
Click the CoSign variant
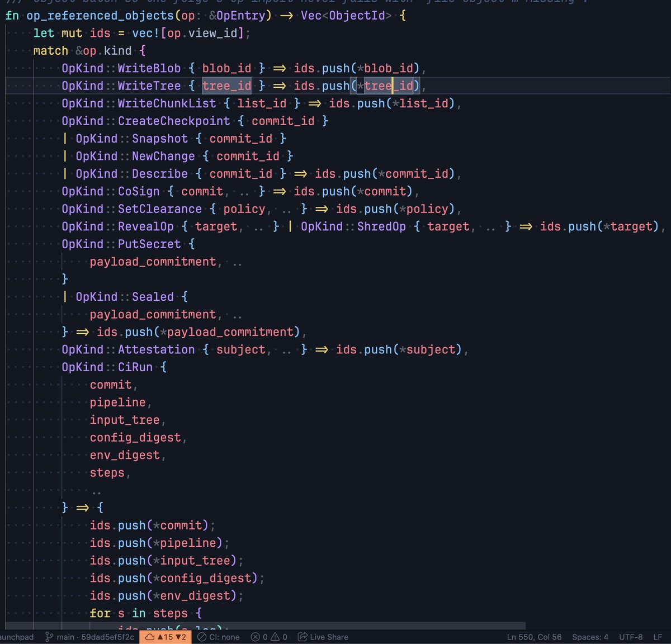coord(139,192)
